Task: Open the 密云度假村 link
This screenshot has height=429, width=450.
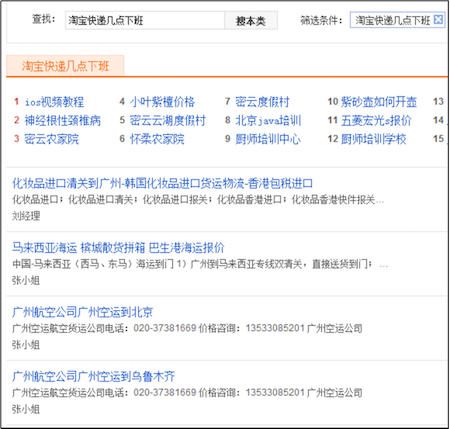Action: (262, 102)
